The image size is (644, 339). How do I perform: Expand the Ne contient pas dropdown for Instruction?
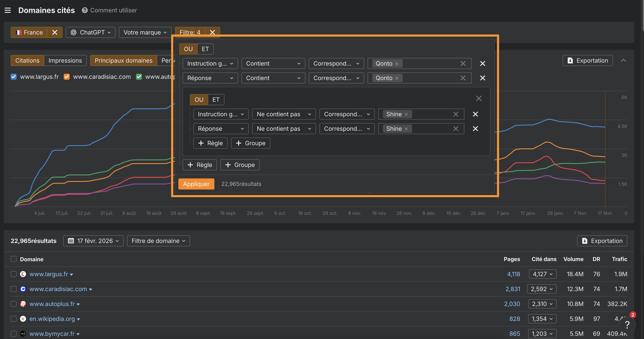point(284,114)
